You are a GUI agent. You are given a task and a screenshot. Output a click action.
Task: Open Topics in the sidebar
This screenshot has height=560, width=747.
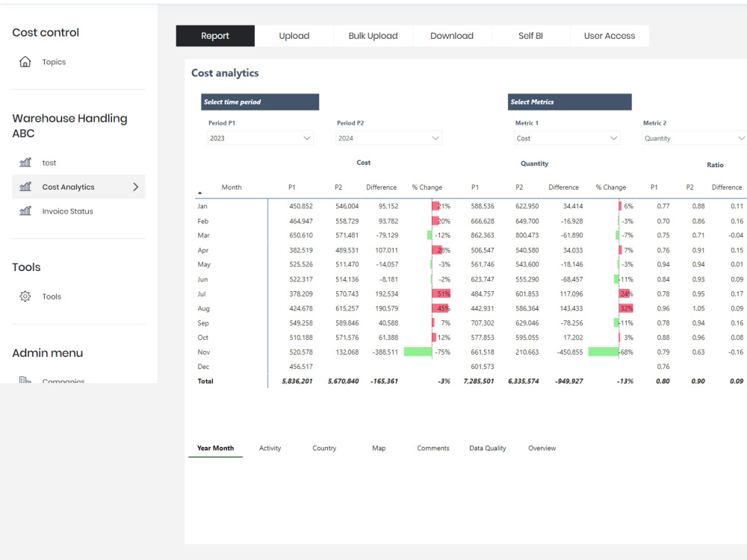pyautogui.click(x=54, y=62)
